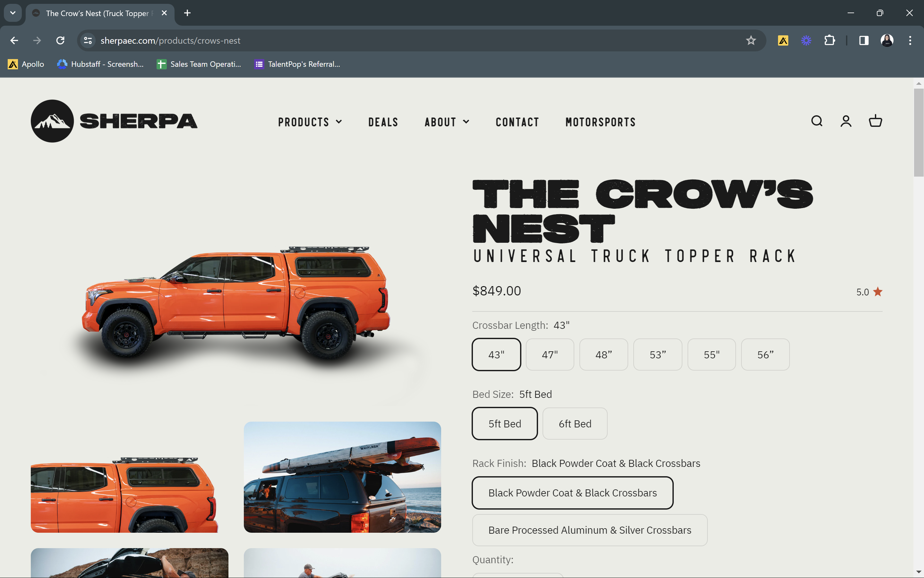Go forward to the next page
Screen dimensions: 924x578
pos(37,40)
